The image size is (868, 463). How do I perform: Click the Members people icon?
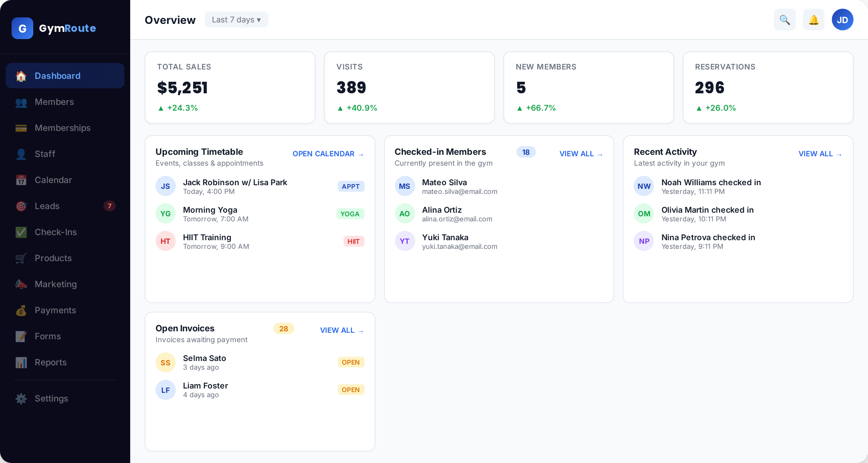21,102
